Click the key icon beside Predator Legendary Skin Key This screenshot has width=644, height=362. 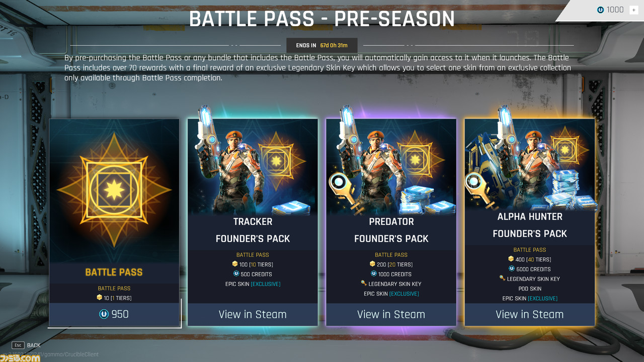(x=364, y=284)
